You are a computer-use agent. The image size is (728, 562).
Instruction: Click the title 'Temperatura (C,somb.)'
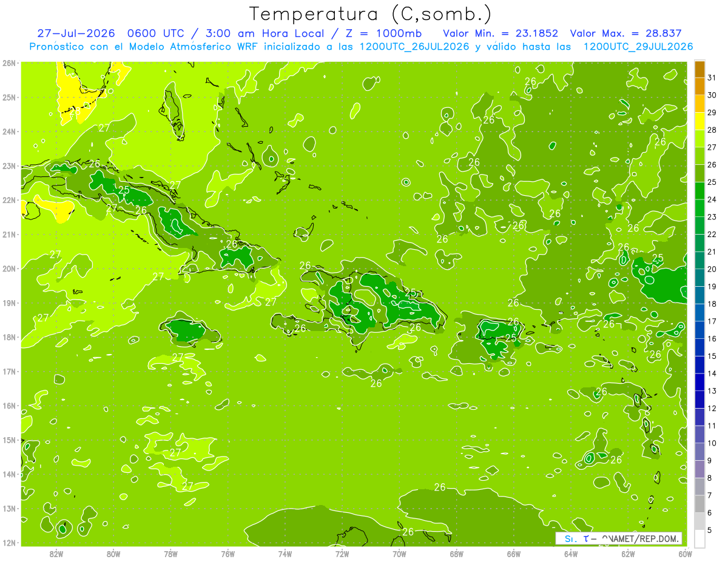[x=370, y=14]
